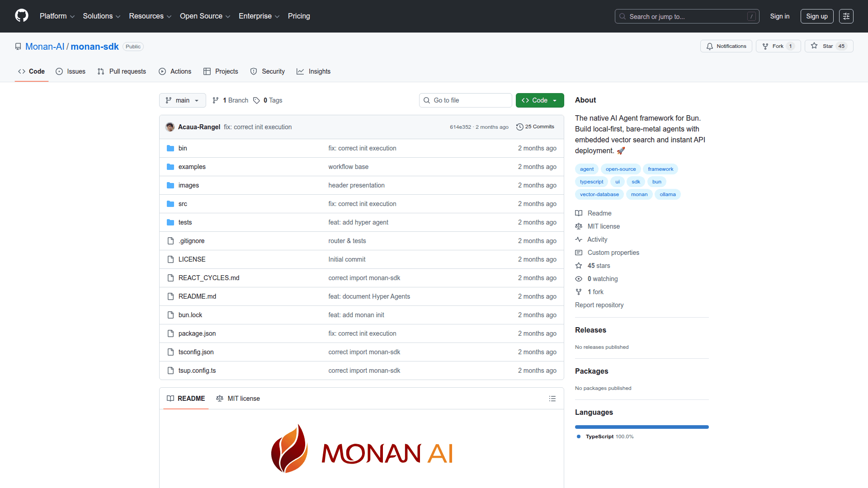
Task: Click the TypeScript 100% language bar
Action: click(x=642, y=427)
